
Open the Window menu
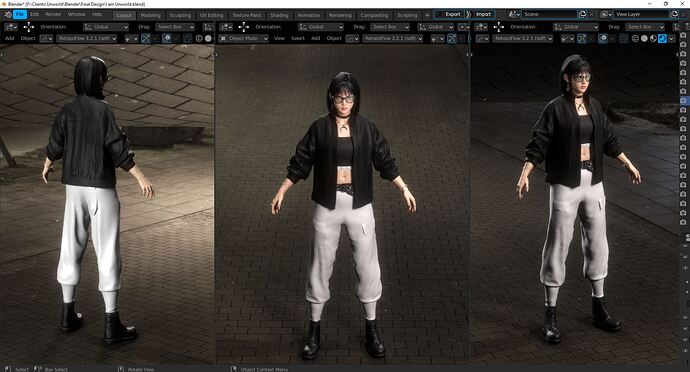[x=77, y=15]
